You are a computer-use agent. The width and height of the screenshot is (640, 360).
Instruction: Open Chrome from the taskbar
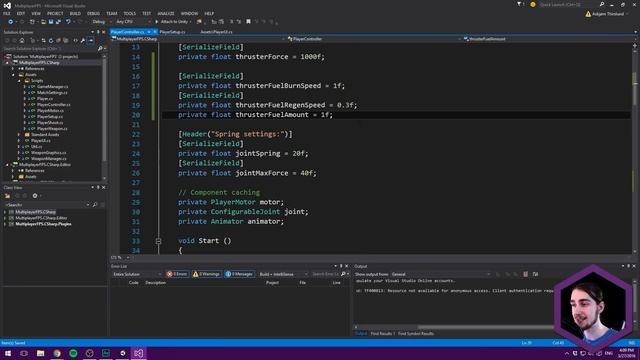point(57,353)
